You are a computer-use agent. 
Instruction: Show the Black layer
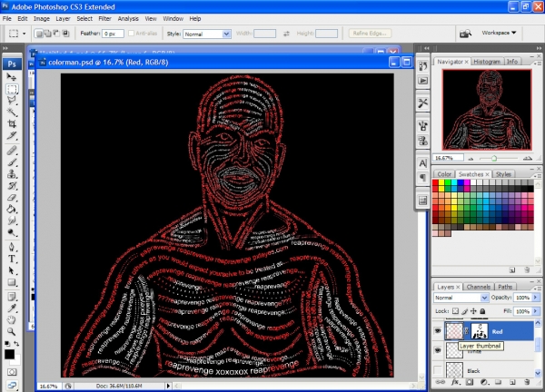(x=438, y=370)
